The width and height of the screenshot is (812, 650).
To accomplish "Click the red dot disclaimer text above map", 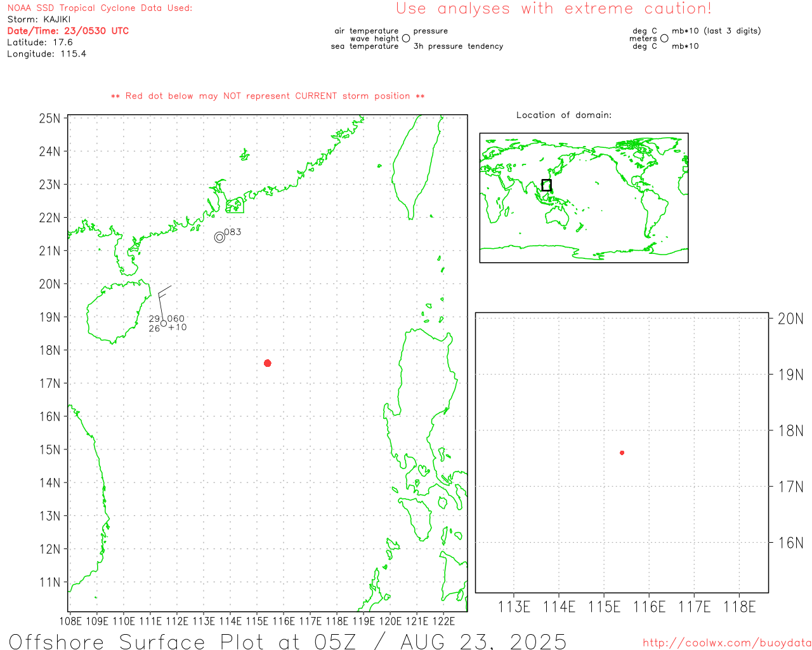I will pyautogui.click(x=268, y=96).
